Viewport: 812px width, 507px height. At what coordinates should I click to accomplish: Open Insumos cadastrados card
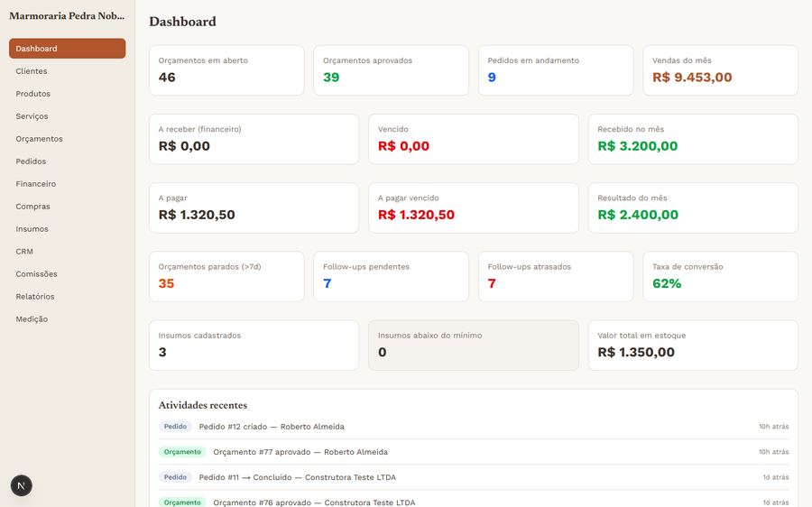(254, 346)
